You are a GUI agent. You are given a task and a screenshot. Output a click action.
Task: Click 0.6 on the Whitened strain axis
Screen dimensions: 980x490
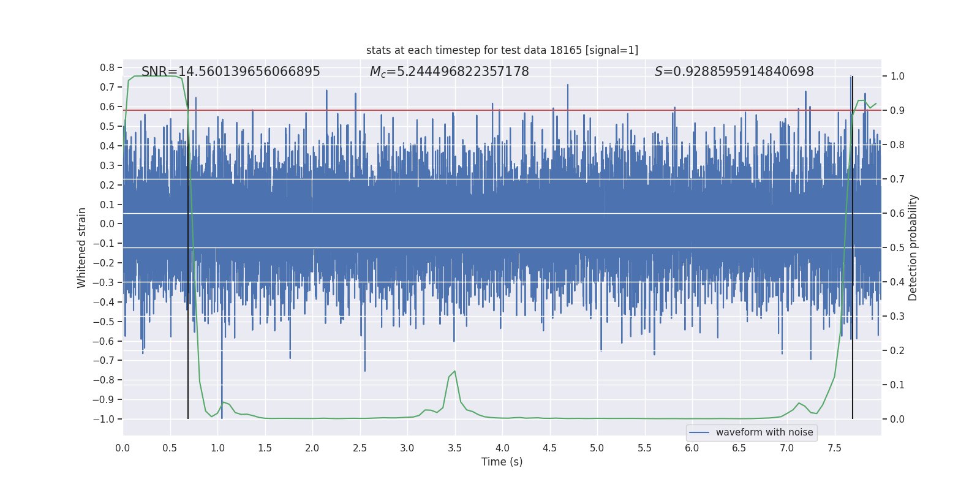click(107, 107)
